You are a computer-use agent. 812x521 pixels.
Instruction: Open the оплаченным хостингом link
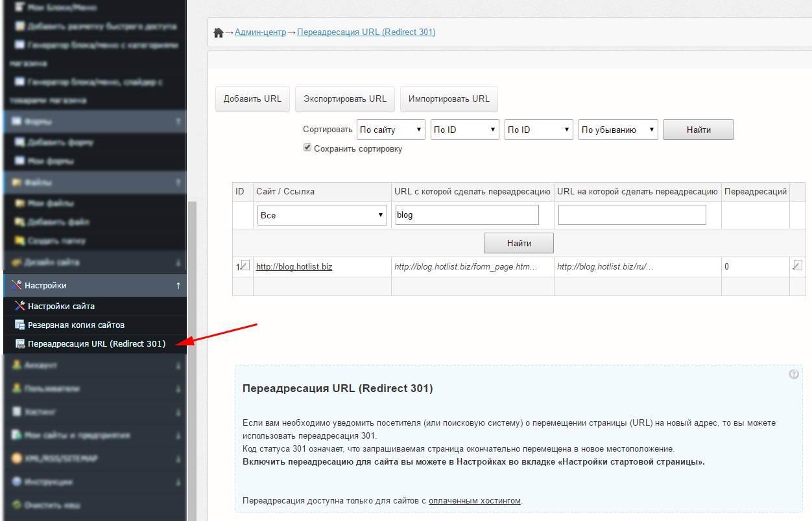click(475, 500)
